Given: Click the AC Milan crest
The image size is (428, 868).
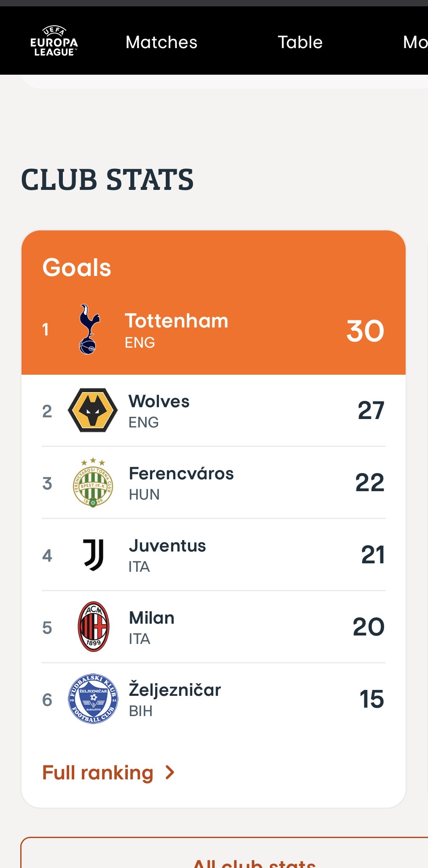Looking at the screenshot, I should 94,627.
